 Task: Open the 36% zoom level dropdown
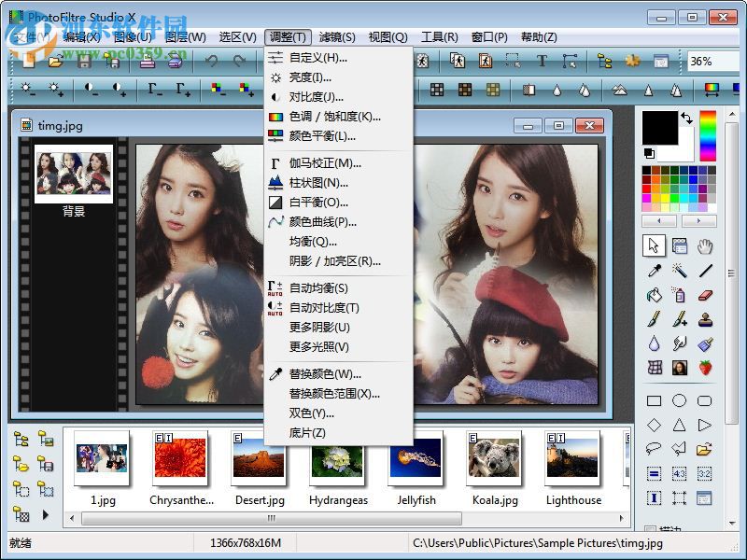(726, 62)
